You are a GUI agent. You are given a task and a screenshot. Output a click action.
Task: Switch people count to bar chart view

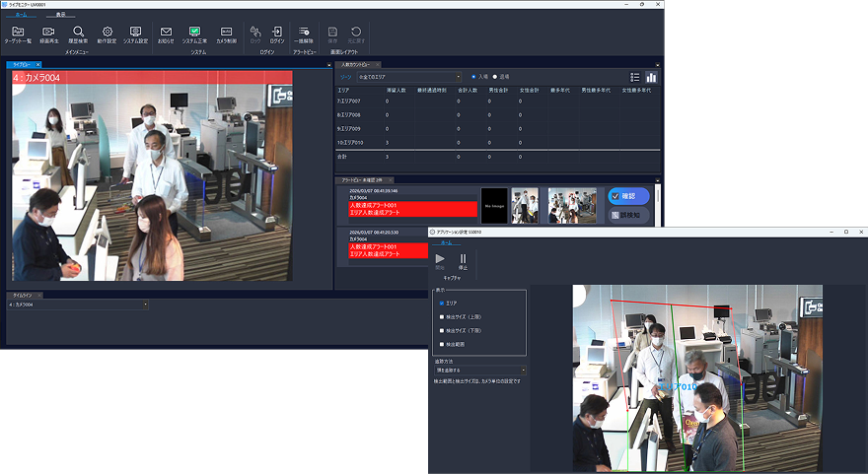point(651,77)
